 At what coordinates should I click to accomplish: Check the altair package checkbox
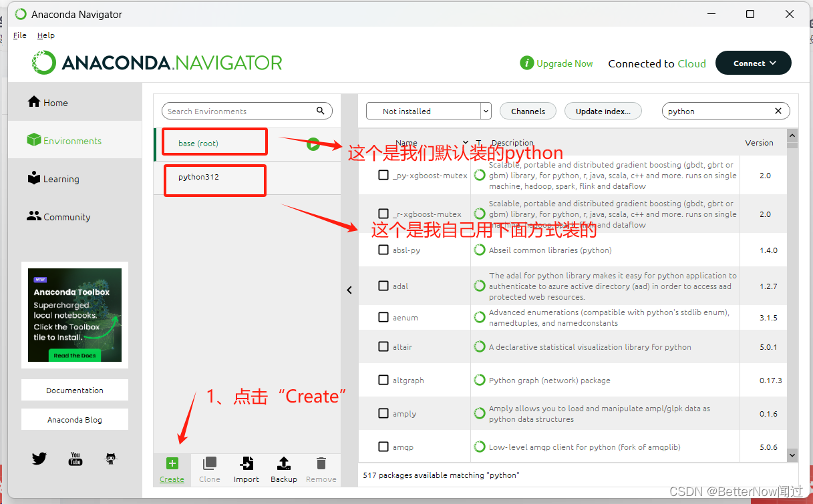[x=383, y=346]
